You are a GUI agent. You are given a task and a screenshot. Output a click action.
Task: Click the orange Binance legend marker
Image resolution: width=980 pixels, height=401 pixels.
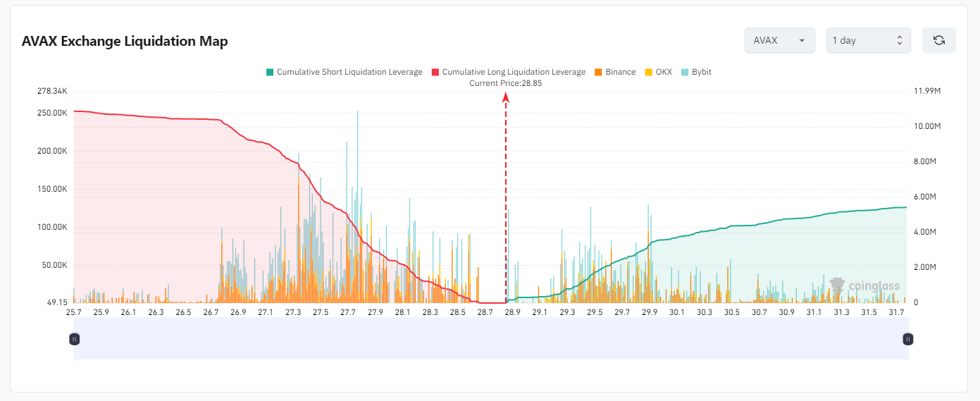click(x=598, y=72)
